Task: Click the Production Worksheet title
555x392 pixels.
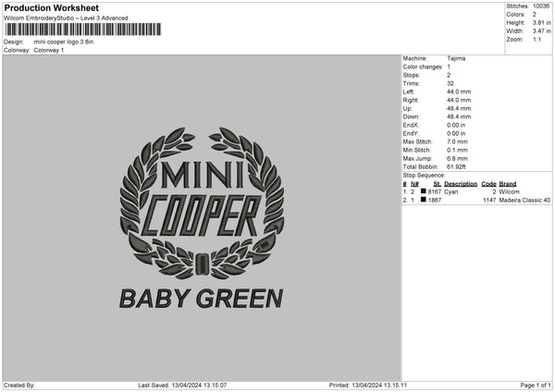Action: 51,7
